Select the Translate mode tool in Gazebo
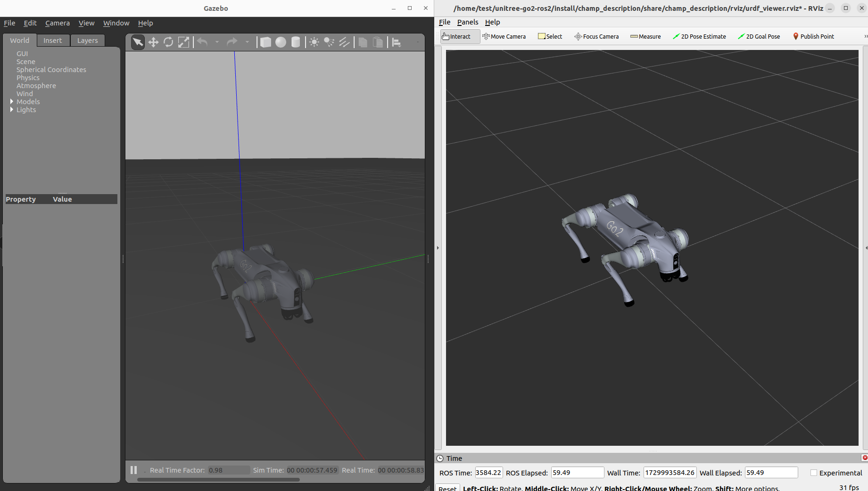This screenshot has width=868, height=491. pos(153,42)
